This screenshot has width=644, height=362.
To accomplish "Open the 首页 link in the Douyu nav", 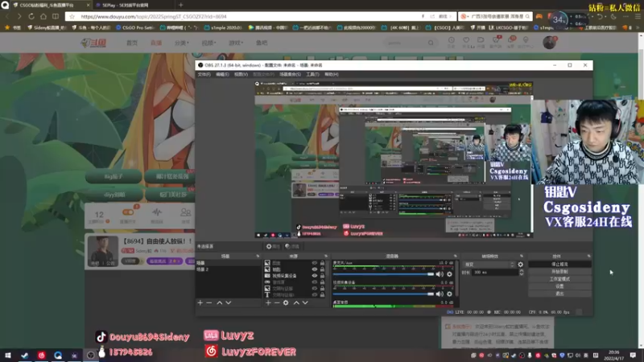I will tap(132, 43).
